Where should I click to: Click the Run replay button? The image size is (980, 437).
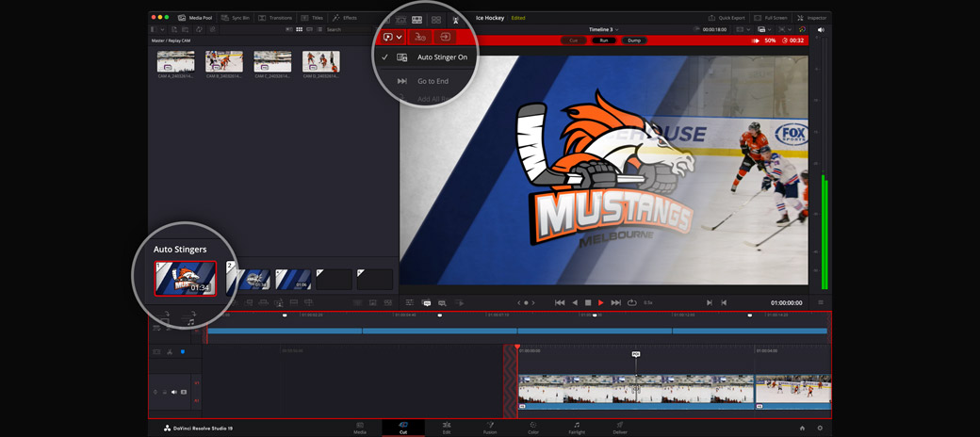click(x=604, y=40)
